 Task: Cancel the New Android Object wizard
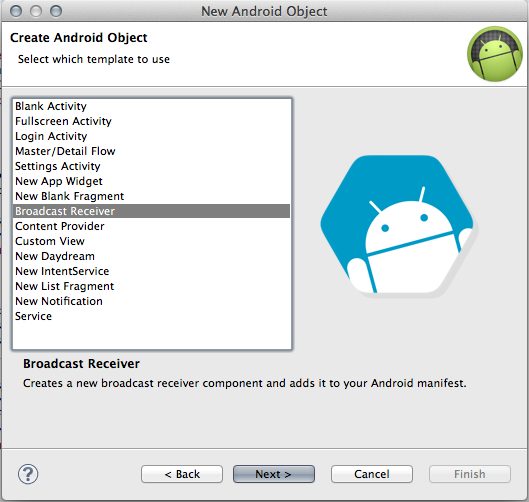(372, 474)
